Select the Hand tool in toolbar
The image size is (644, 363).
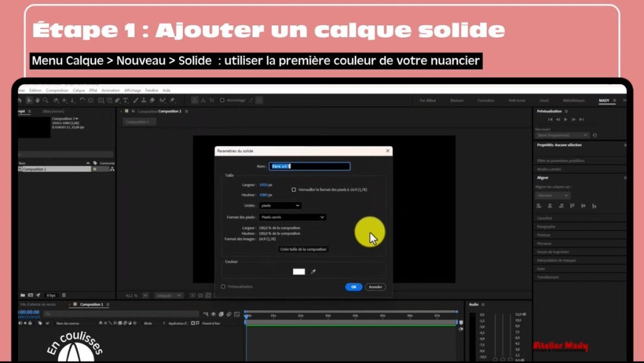pos(37,100)
